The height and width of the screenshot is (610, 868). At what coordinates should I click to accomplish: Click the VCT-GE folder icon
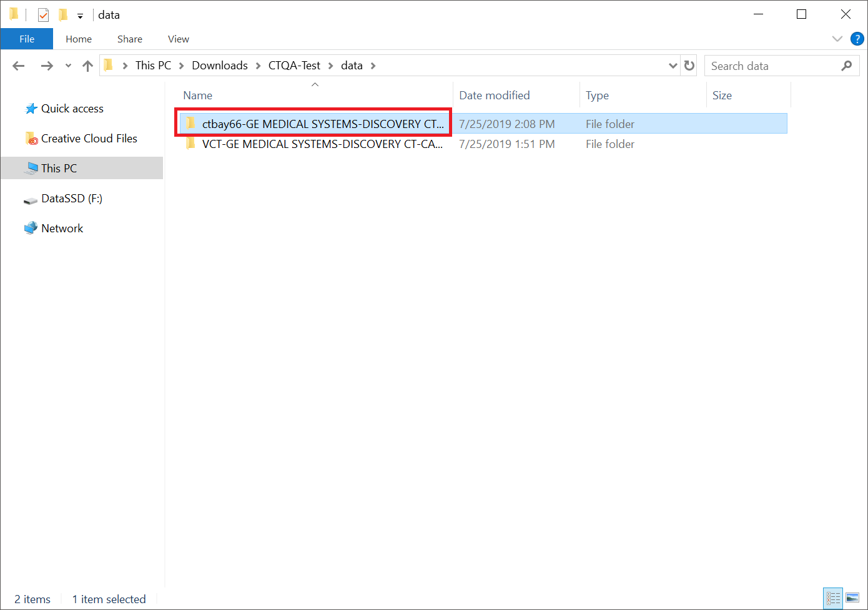coord(190,144)
